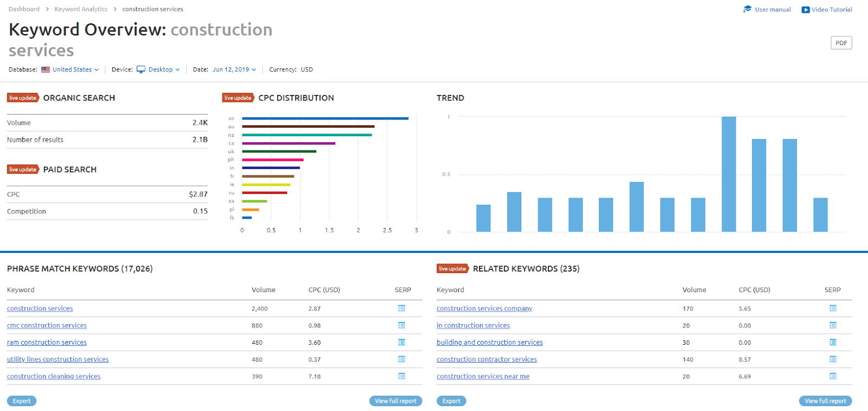Go to Keyword Analytics breadcrumb

[x=81, y=9]
